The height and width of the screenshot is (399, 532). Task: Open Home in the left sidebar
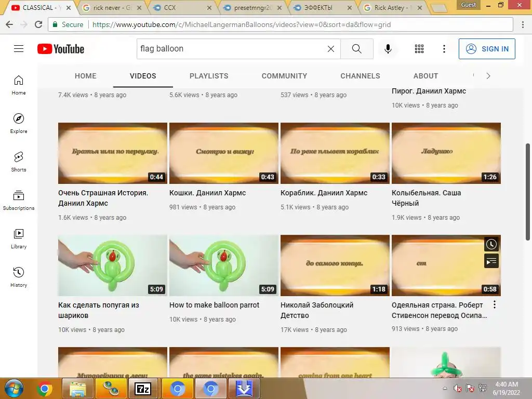(x=19, y=85)
